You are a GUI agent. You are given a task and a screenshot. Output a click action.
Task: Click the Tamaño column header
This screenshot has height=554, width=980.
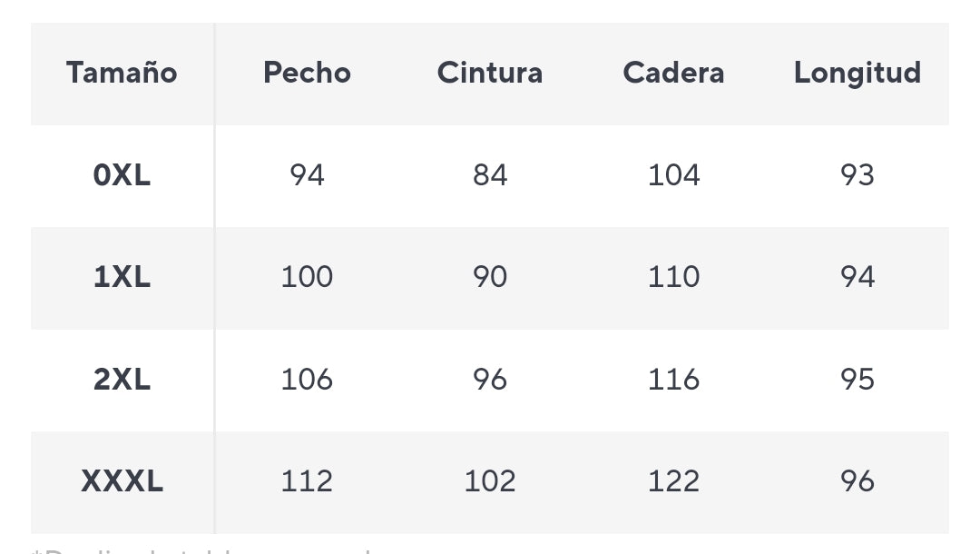[122, 73]
